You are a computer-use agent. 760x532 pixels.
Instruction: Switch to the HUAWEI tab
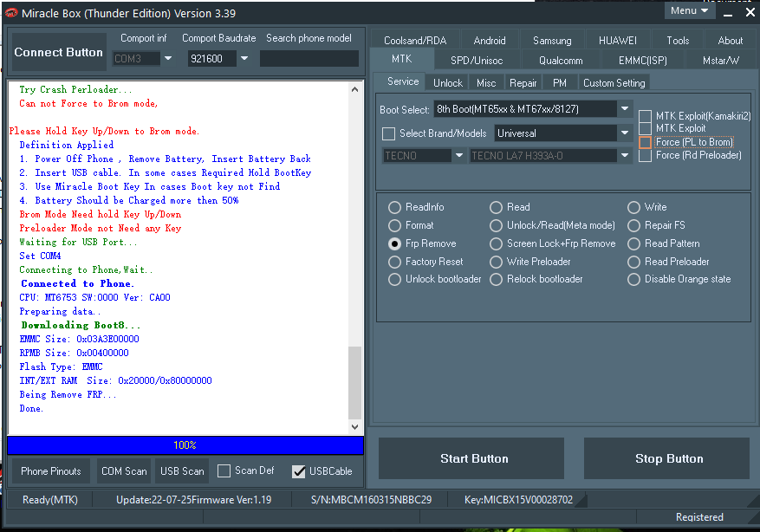(618, 41)
